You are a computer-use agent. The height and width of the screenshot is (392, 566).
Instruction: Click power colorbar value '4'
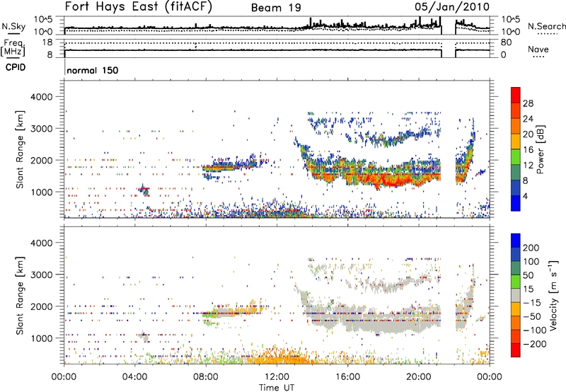click(x=525, y=196)
